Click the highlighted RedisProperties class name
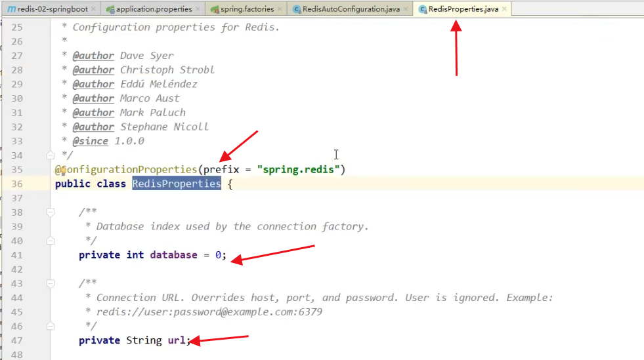 point(177,184)
